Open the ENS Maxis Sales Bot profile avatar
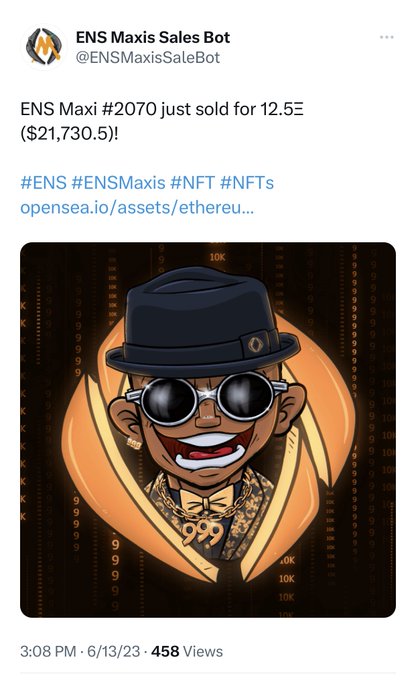 [43, 46]
